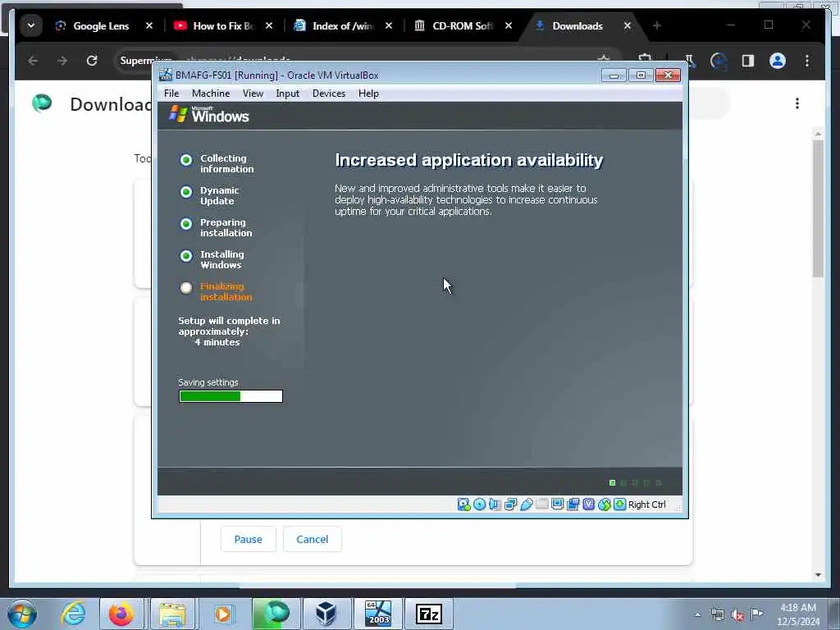Open the Windows Start menu
Image resolution: width=840 pixels, height=630 pixels.
point(22,614)
